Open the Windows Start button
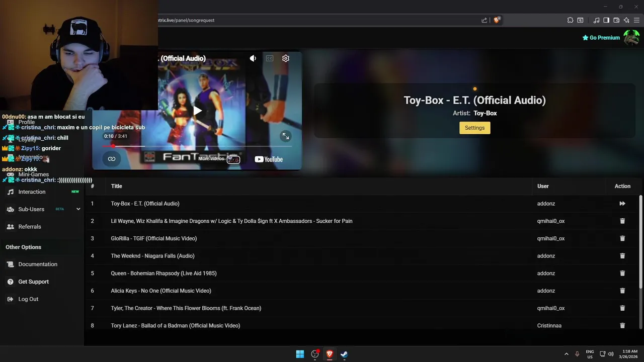The width and height of the screenshot is (644, 362). pyautogui.click(x=300, y=354)
